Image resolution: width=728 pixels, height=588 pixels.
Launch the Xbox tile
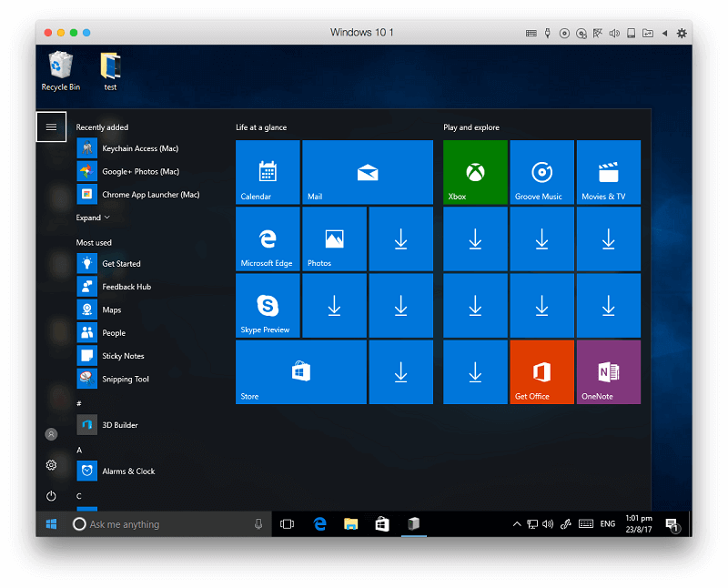coord(475,172)
